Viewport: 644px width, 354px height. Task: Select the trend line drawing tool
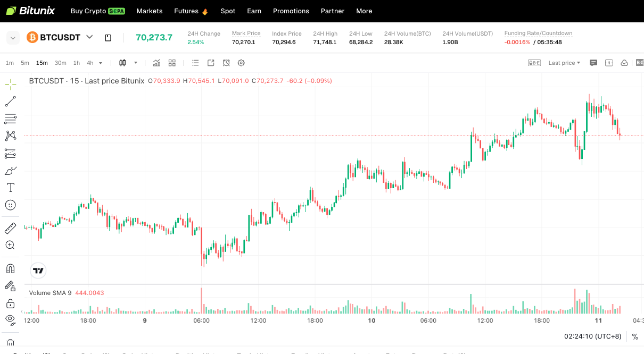pos(10,101)
